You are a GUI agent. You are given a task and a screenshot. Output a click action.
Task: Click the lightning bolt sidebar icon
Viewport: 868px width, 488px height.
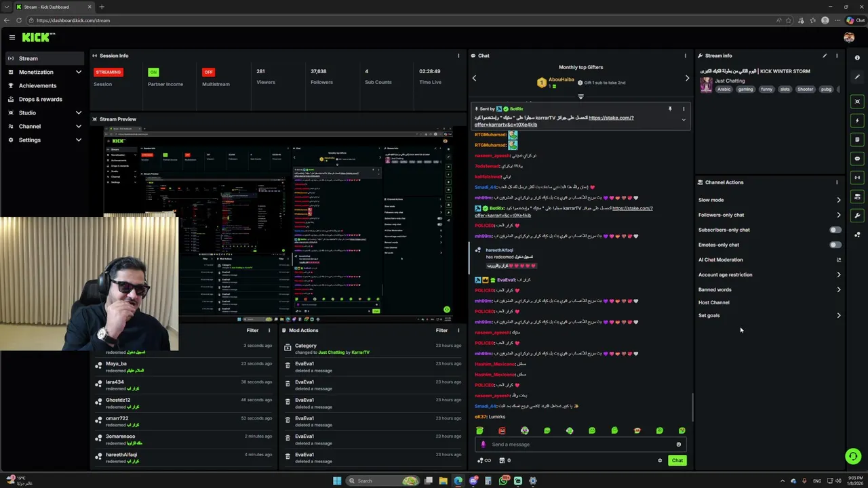point(857,121)
